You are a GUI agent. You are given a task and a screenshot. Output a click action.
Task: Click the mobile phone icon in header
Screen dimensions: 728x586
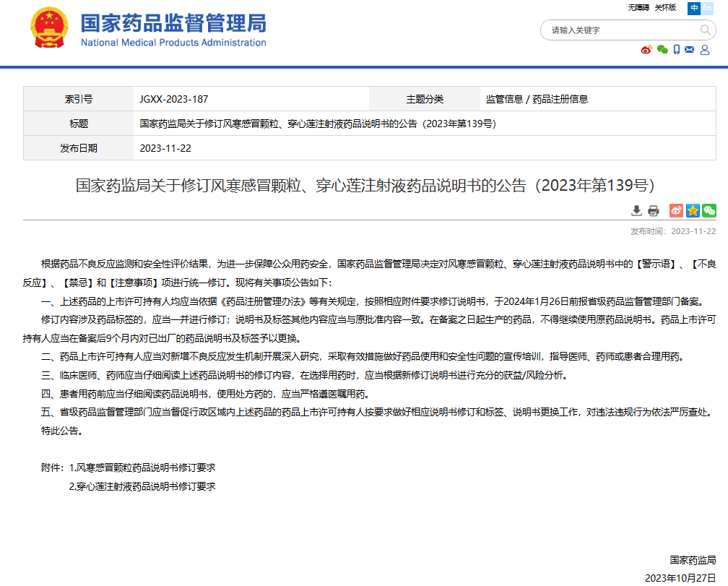[x=677, y=49]
